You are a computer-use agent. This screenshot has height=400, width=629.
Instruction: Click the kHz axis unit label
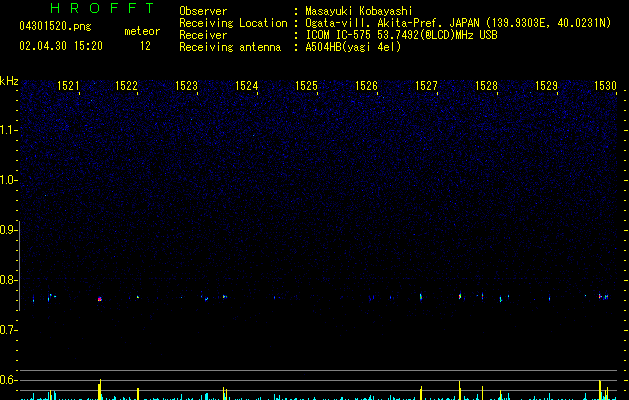coord(9,81)
